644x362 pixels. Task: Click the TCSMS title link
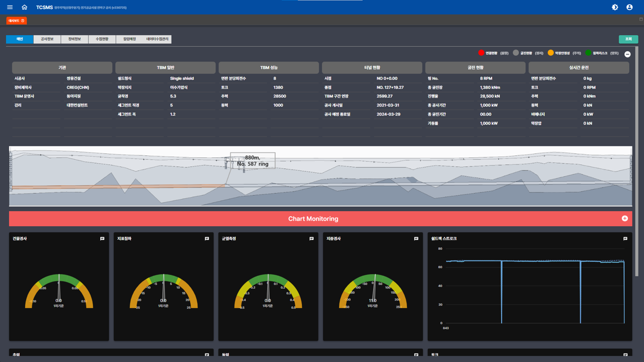click(x=44, y=8)
